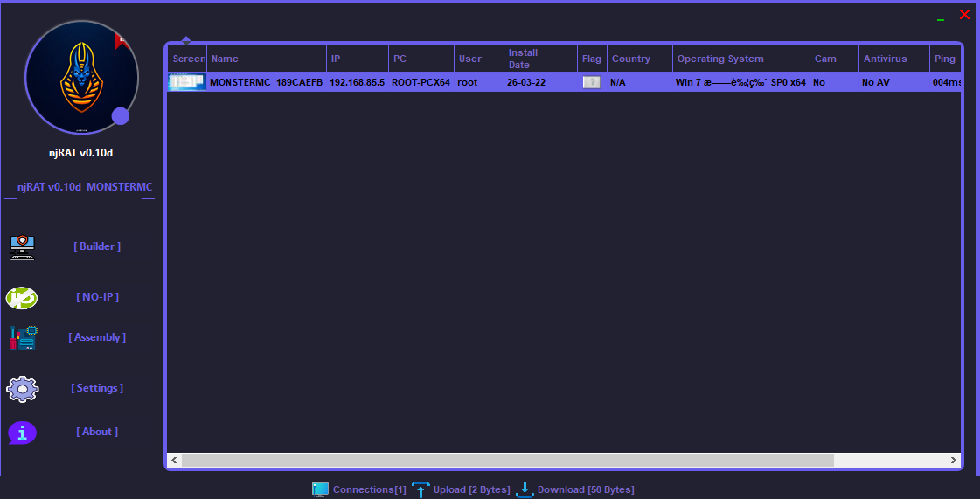This screenshot has width=980, height=499.
Task: Click the screen thumbnail in the first row
Action: click(x=187, y=82)
